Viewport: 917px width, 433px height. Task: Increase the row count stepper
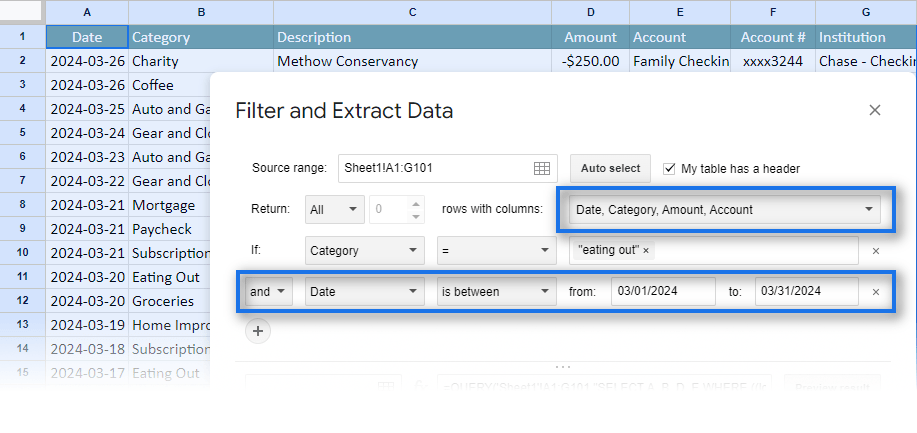[x=415, y=204]
